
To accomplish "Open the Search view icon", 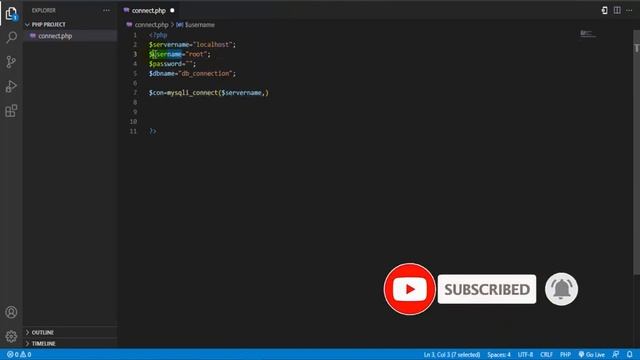I will (x=11, y=37).
